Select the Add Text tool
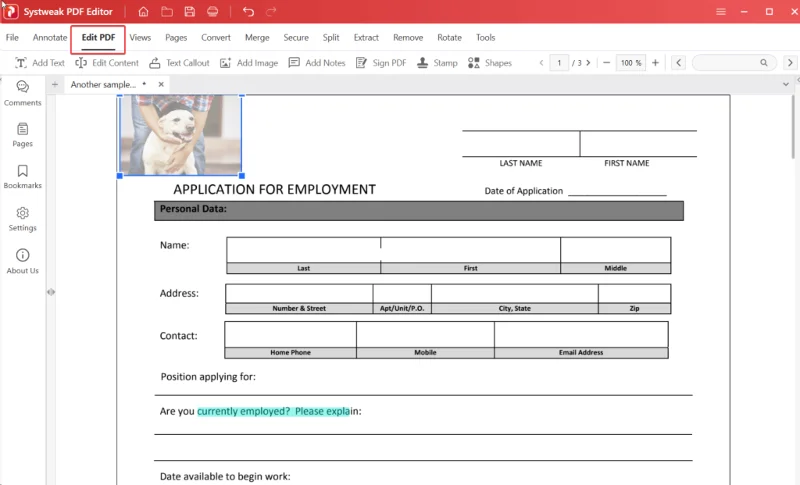This screenshot has width=800, height=485. pyautogui.click(x=40, y=63)
